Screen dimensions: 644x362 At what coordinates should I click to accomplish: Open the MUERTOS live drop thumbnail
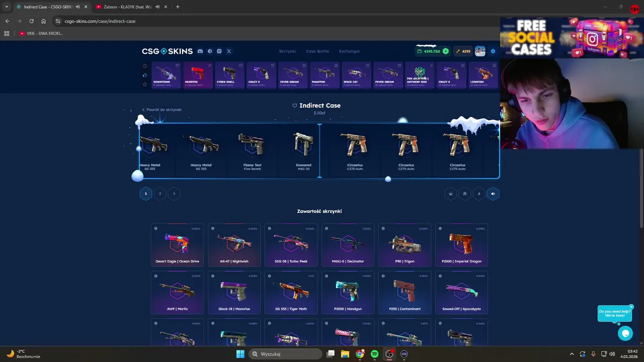[x=198, y=74]
